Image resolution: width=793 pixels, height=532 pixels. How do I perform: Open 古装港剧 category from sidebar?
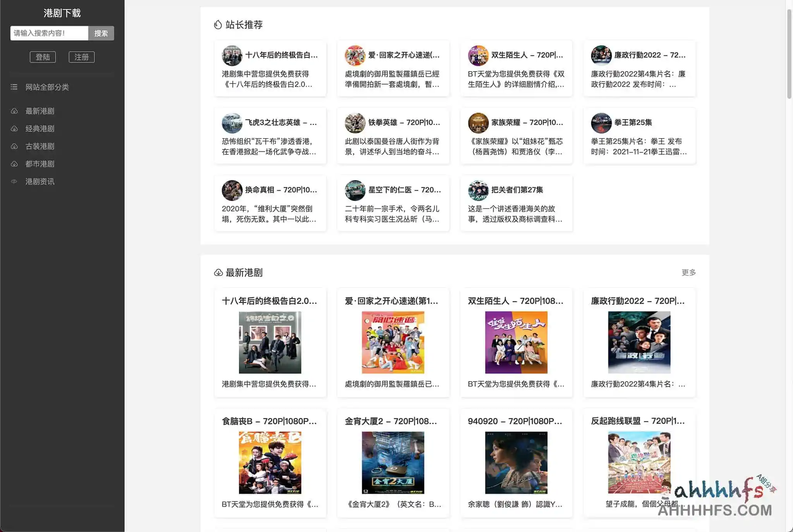click(39, 146)
